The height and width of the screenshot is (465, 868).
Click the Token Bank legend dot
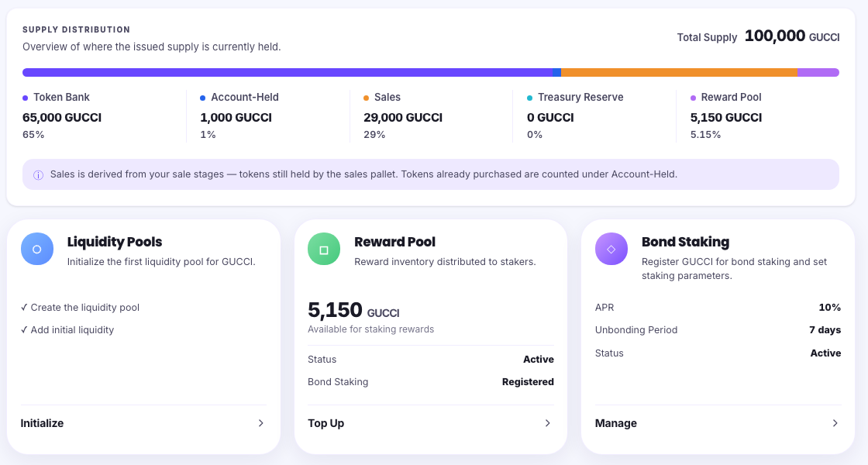25,98
